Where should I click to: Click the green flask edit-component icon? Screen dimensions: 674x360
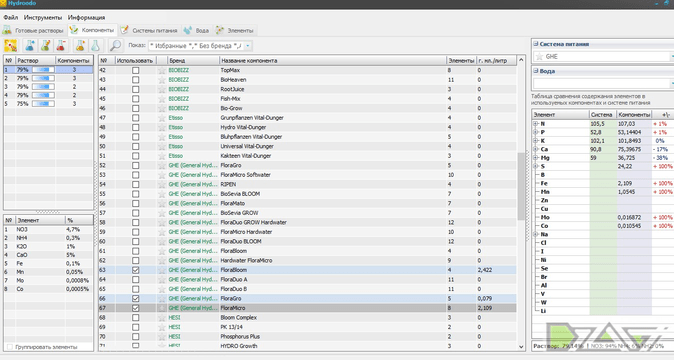tap(45, 45)
